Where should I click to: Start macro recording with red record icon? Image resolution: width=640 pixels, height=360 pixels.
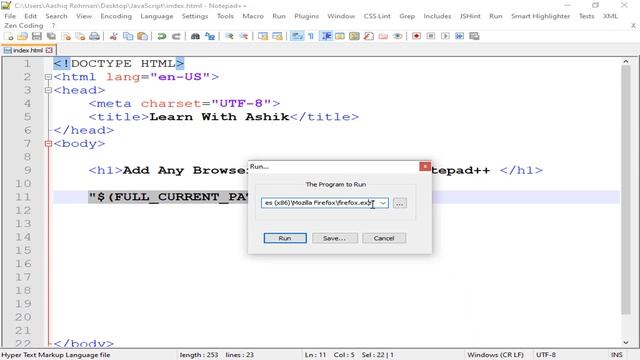tap(416, 36)
